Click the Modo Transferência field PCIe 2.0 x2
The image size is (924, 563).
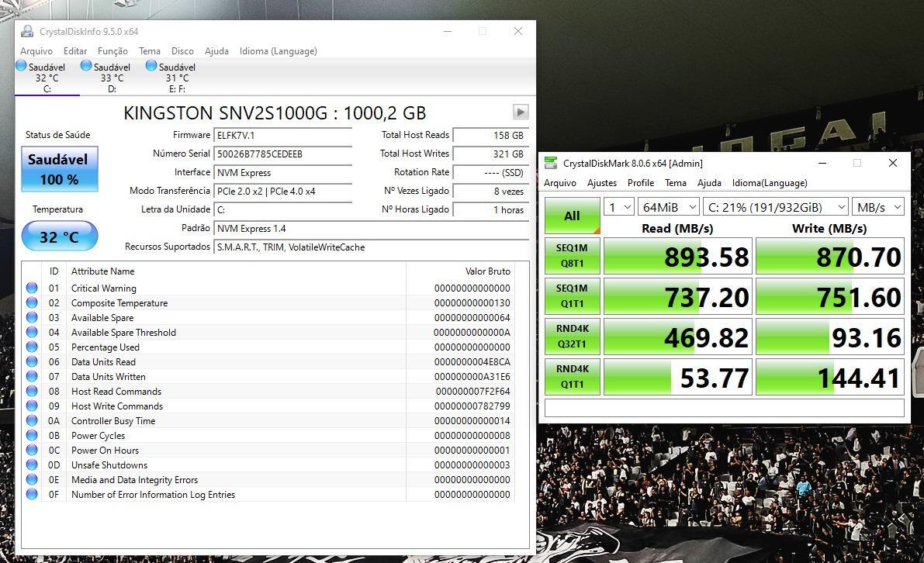coord(283,192)
